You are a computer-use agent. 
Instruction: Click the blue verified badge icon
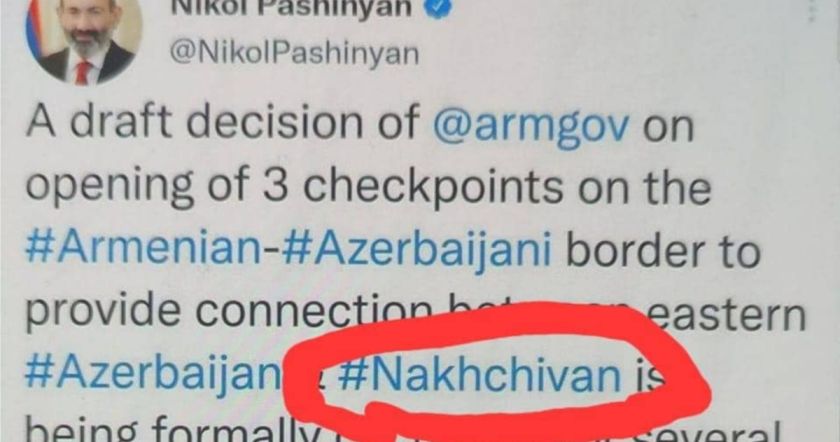pyautogui.click(x=438, y=8)
